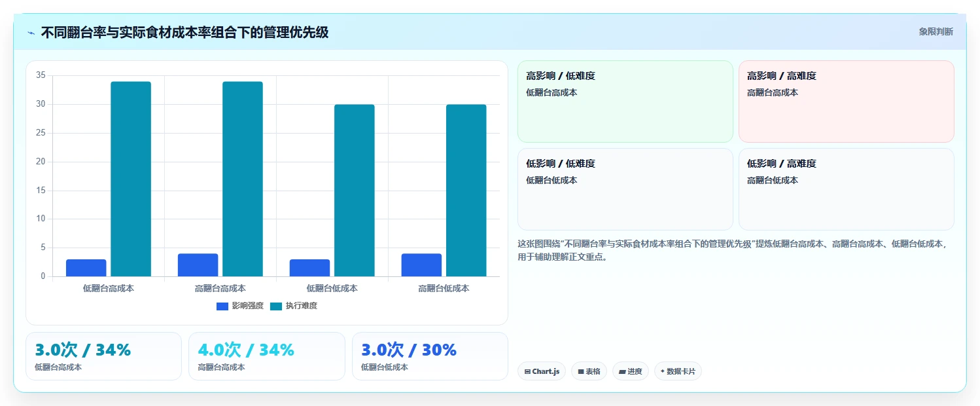
Task: Click the lightning icon beside the chart title
Action: tap(31, 33)
